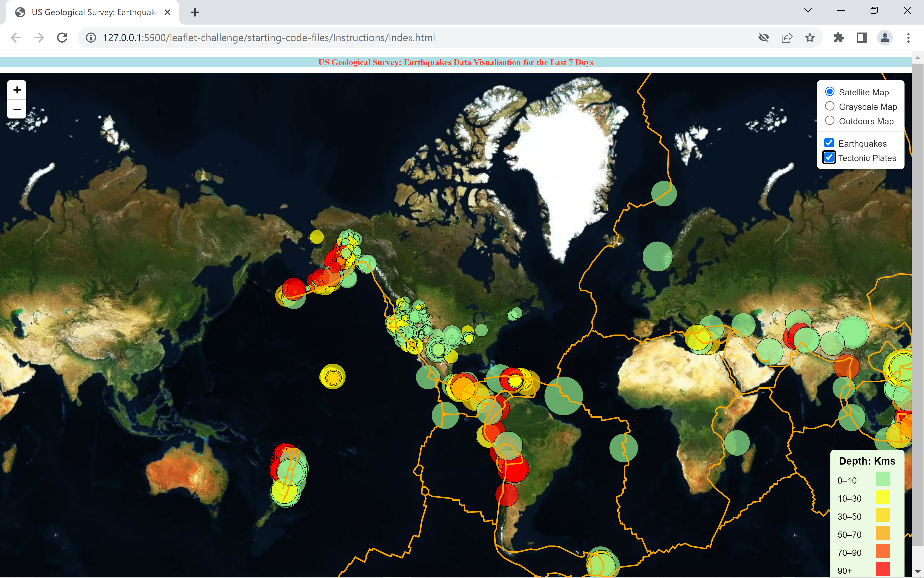Zoom out the map with minus button
This screenshot has width=924, height=578.
point(17,109)
